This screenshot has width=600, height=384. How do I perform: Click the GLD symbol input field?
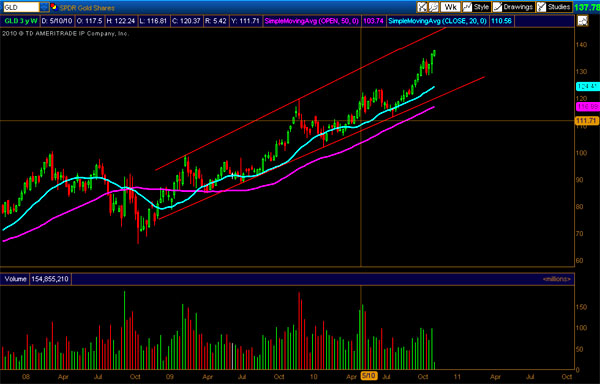21,7
